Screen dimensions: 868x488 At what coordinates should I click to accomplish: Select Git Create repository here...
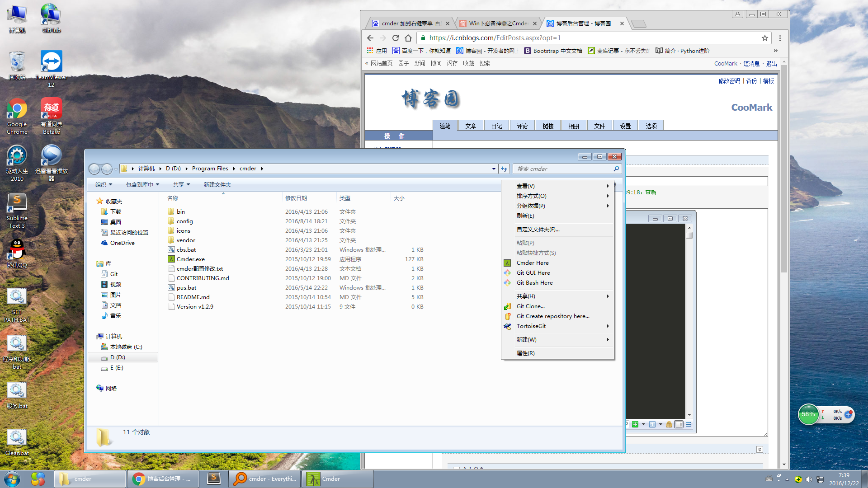[557, 316]
